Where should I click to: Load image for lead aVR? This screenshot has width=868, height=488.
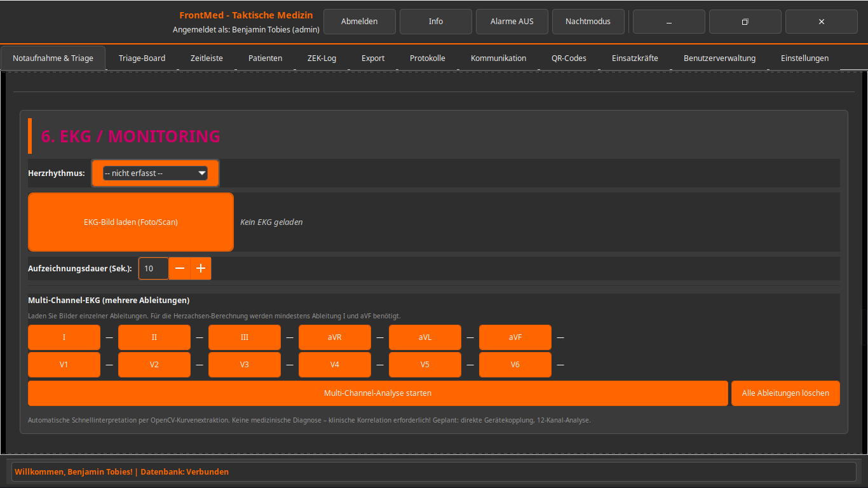click(335, 337)
